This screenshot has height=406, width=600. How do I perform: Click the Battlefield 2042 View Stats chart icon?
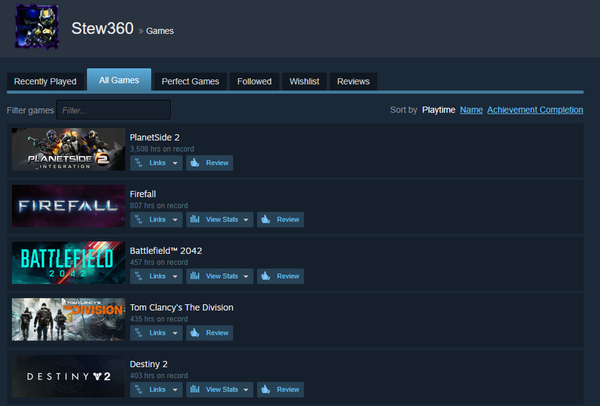[195, 276]
